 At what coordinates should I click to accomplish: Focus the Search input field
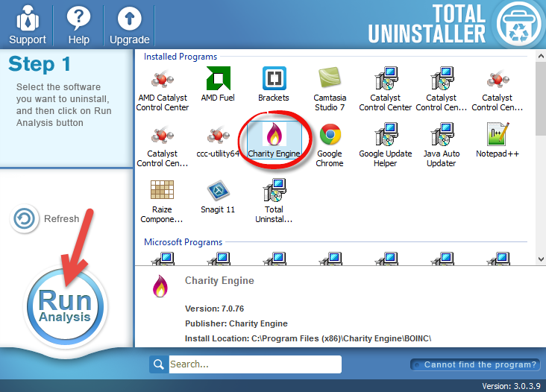(255, 364)
